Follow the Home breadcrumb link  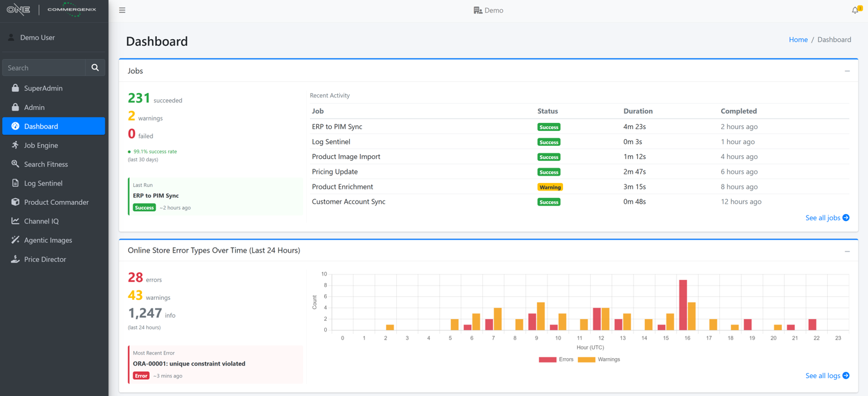[x=798, y=39]
